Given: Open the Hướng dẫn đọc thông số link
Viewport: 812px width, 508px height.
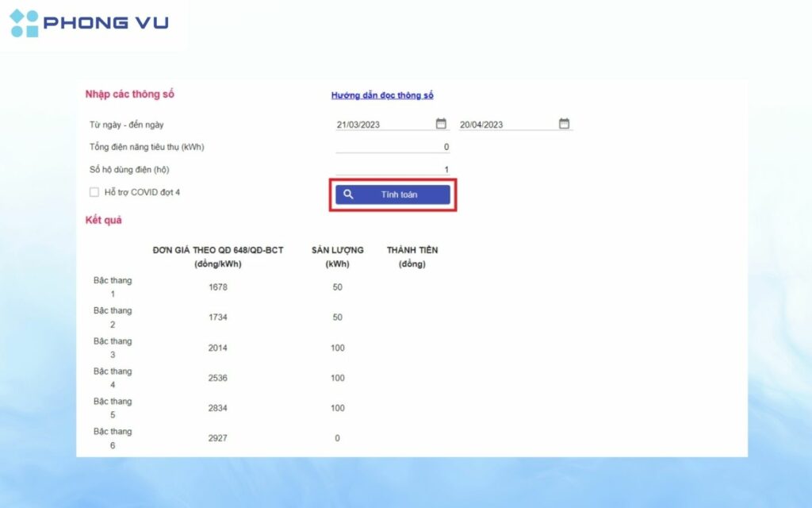Looking at the screenshot, I should pos(382,96).
